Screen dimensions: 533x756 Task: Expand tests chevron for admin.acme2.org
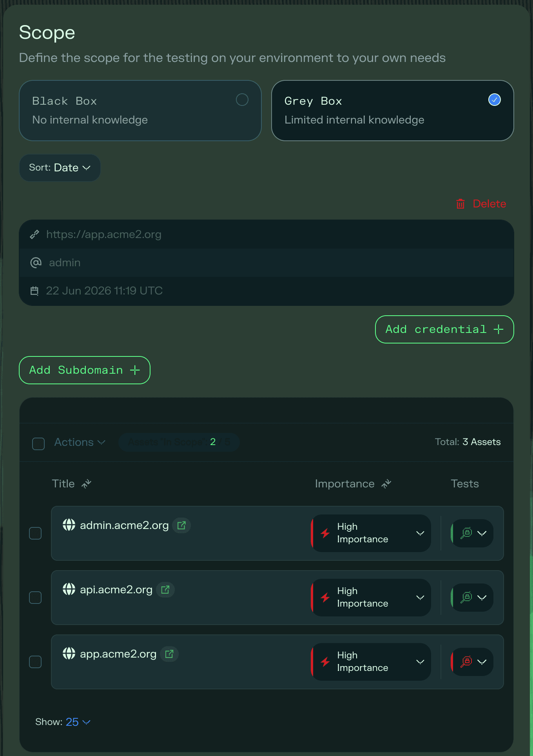[x=482, y=533]
